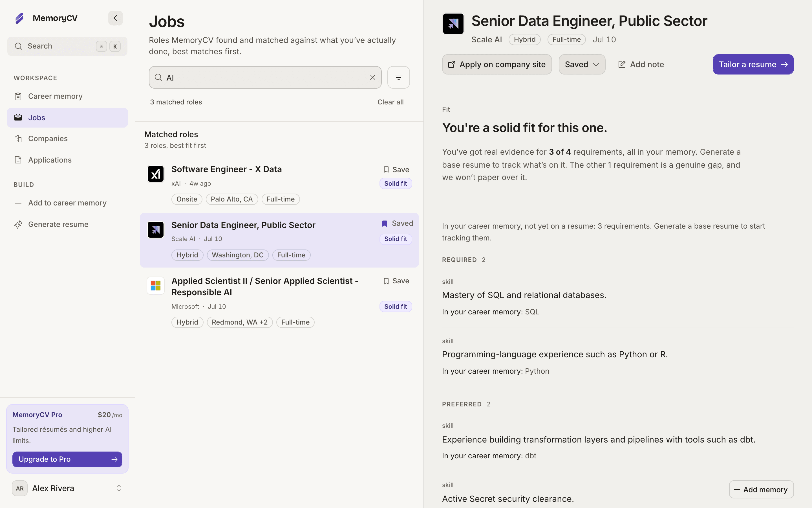This screenshot has height=508, width=812.
Task: Open the Senior Data Engineer, Public Sector listing
Action: coord(279,240)
